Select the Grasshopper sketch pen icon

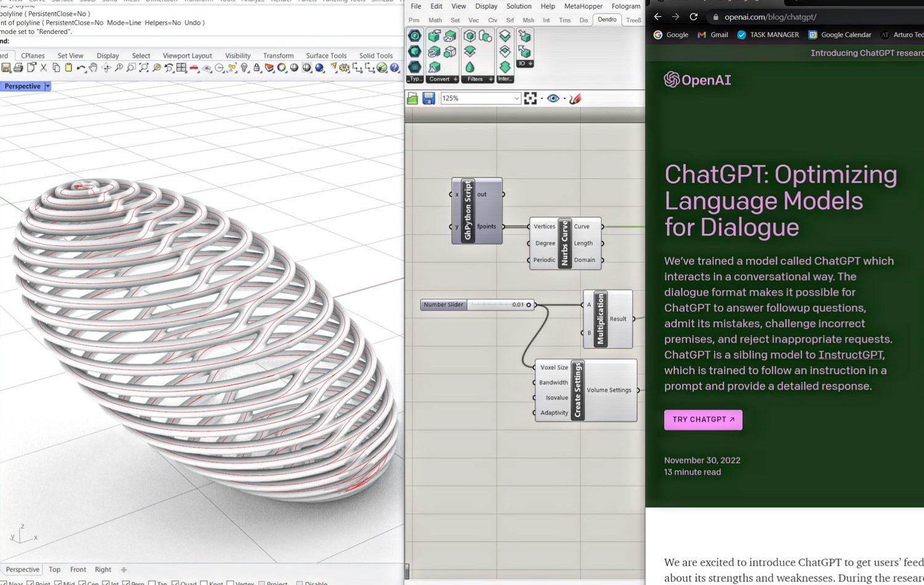point(575,99)
